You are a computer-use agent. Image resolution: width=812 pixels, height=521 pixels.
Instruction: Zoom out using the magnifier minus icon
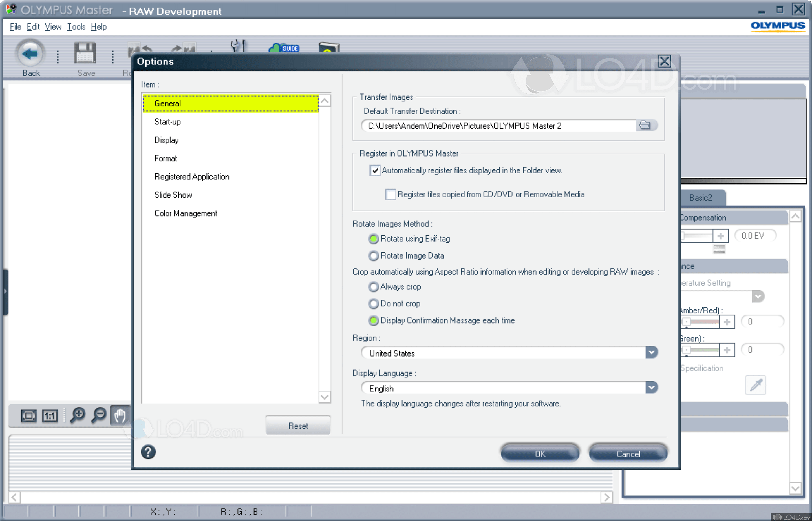98,415
